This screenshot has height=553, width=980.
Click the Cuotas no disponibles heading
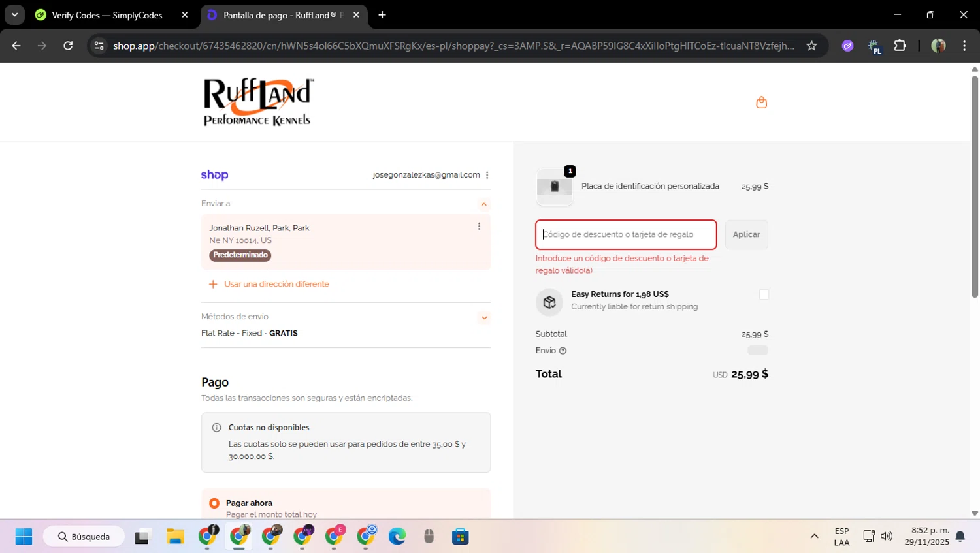pyautogui.click(x=269, y=428)
